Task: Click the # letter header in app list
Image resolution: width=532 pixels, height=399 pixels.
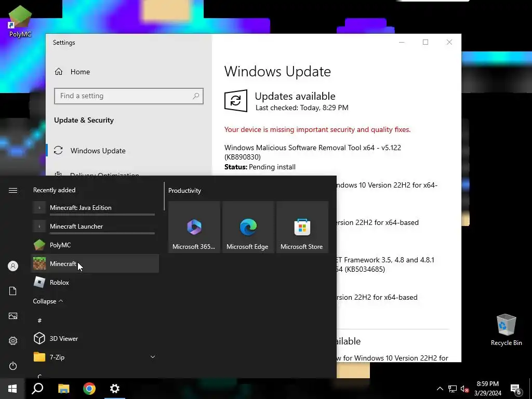Action: coord(39,320)
